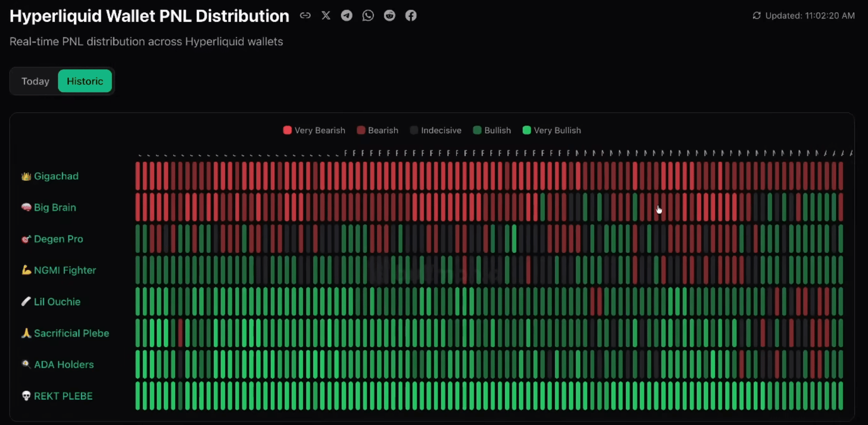Image resolution: width=868 pixels, height=425 pixels.
Task: Click the Lil Ouchie row label
Action: tap(57, 302)
